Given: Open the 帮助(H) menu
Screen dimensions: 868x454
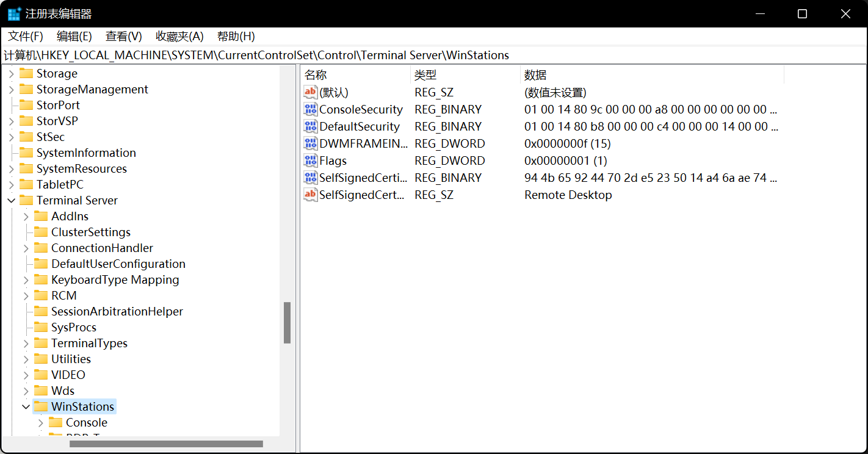Looking at the screenshot, I should [x=236, y=36].
